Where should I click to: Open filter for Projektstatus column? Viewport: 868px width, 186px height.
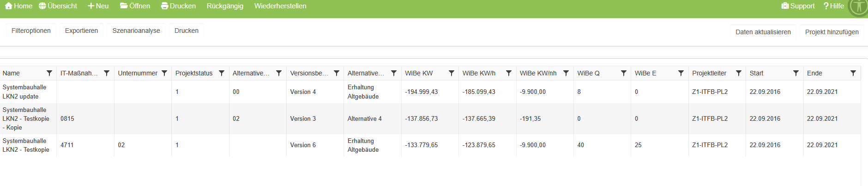(222, 73)
